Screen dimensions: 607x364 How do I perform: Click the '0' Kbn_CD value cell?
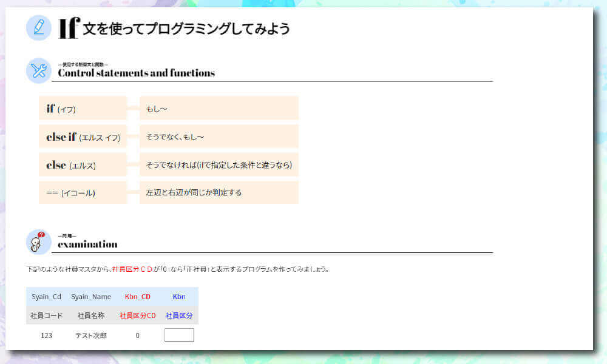pos(137,335)
